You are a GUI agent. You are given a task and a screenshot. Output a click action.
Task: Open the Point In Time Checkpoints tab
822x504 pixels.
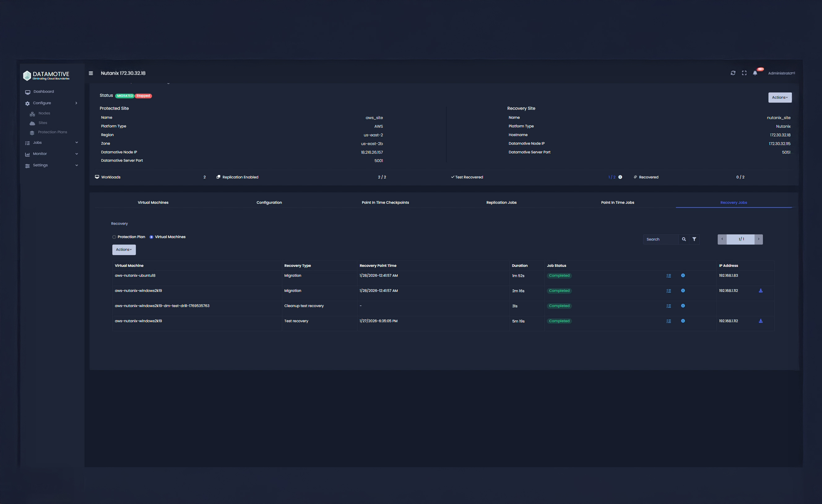click(385, 202)
